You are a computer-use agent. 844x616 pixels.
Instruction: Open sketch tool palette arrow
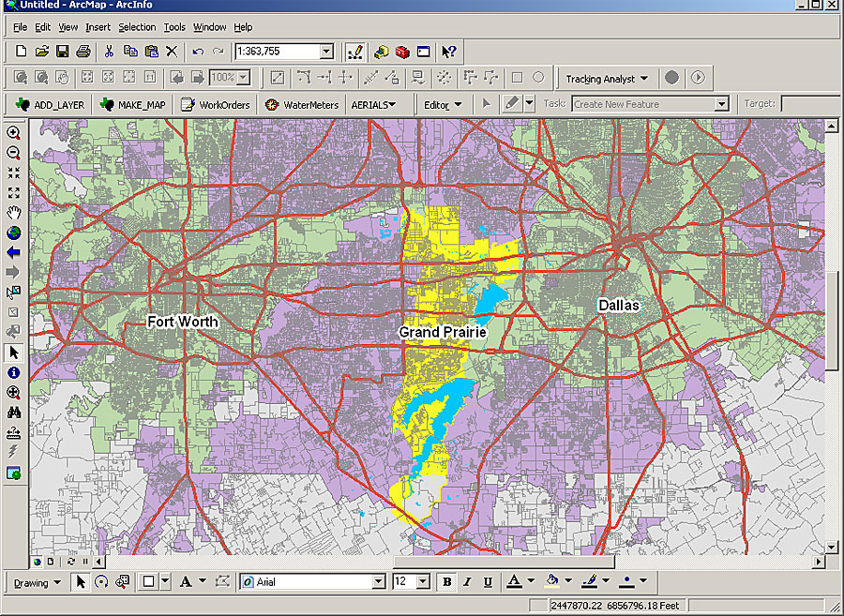[x=530, y=104]
